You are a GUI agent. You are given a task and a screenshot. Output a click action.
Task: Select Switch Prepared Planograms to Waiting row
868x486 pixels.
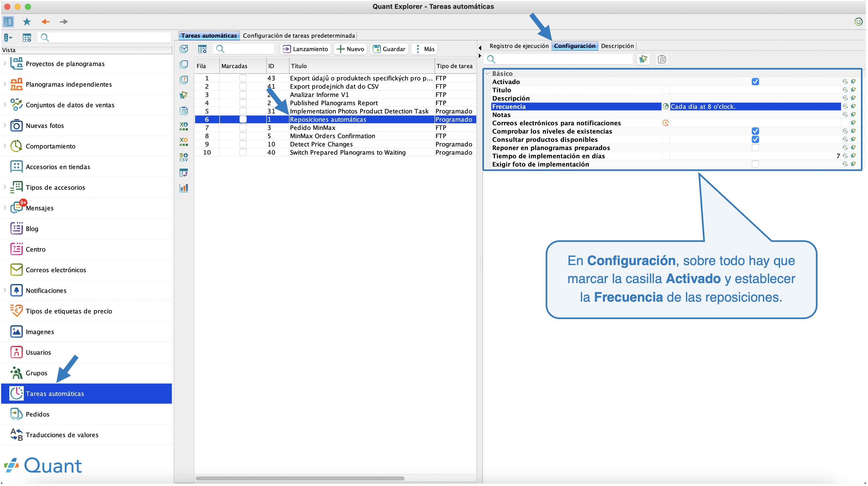tap(336, 152)
